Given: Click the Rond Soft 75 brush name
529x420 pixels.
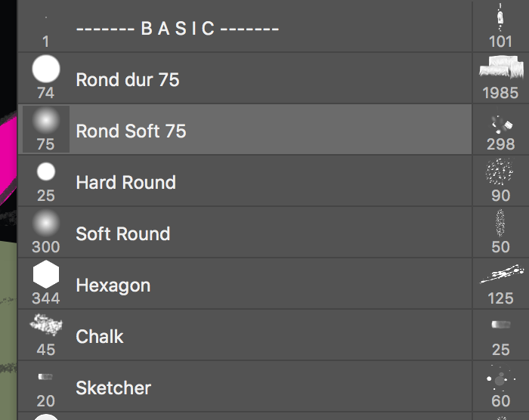Looking at the screenshot, I should (131, 131).
